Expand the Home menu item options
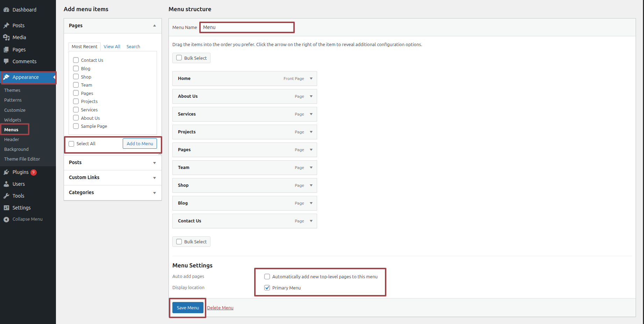Image resolution: width=644 pixels, height=324 pixels. click(311, 79)
